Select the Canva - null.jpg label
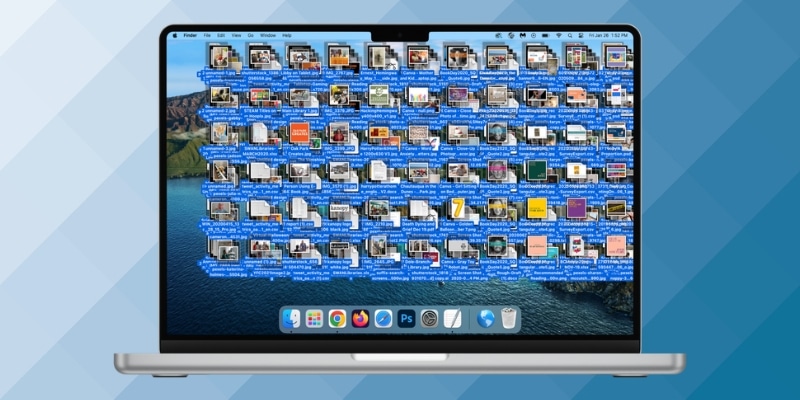The height and width of the screenshot is (400, 800). [418, 111]
